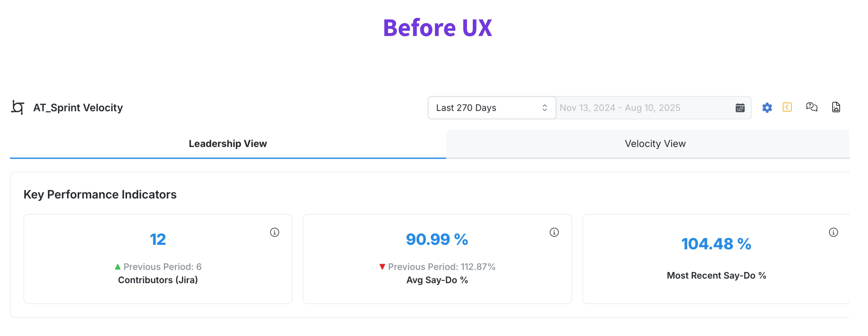Open the calendar date picker icon

point(740,108)
